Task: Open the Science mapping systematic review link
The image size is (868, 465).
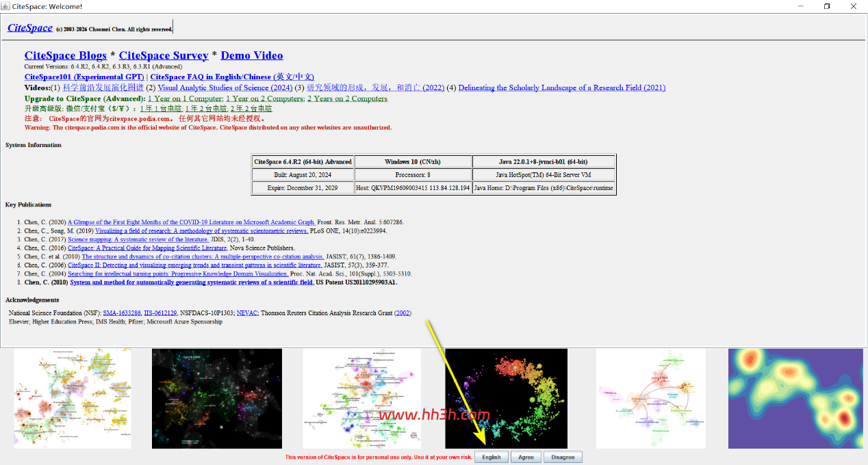Action: [138, 239]
